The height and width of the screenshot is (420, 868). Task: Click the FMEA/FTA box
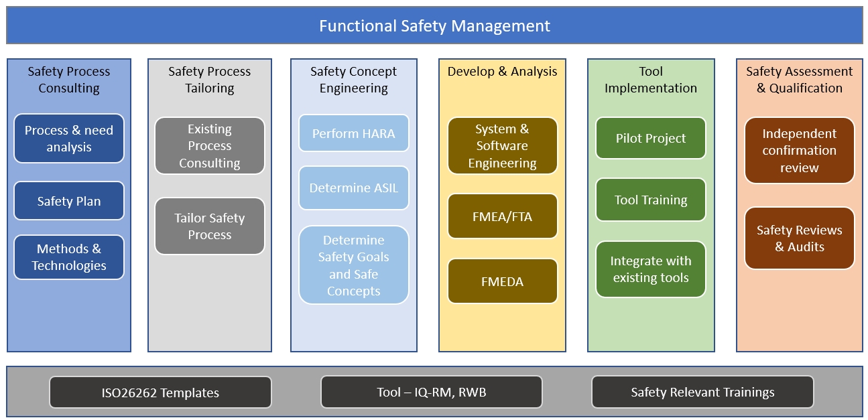[503, 216]
